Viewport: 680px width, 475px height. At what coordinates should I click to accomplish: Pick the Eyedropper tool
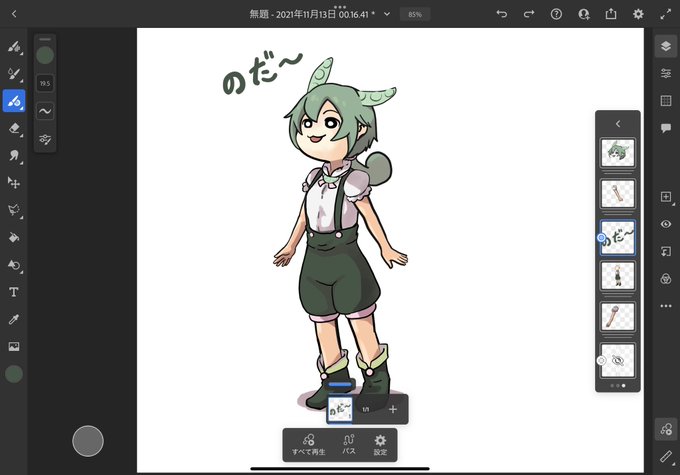point(14,319)
